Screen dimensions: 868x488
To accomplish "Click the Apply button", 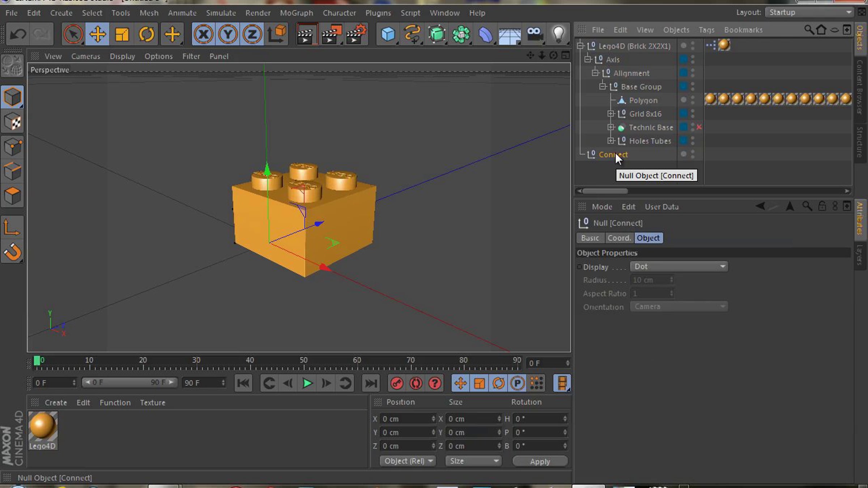I will 540,461.
